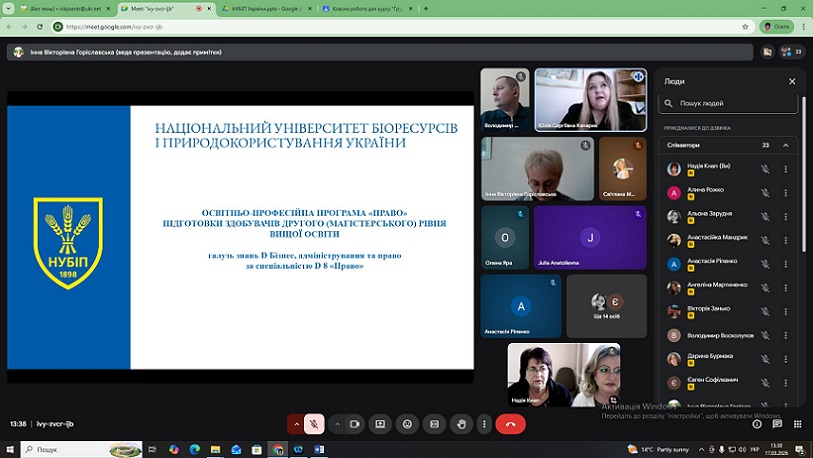Viewport: 813px width, 458px height.
Task: Select the Meet ivy-zvcr-ijb browser tab
Action: pyautogui.click(x=167, y=9)
